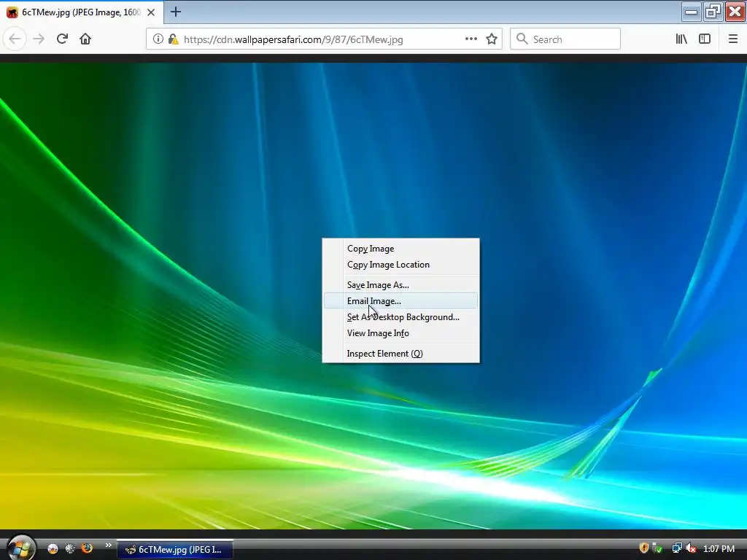Click the gear-like quick launch icon
The width and height of the screenshot is (747, 560).
(70, 548)
